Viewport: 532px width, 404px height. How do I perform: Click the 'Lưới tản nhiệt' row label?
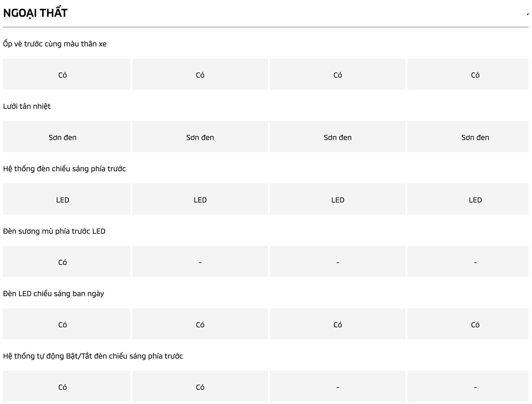coord(27,106)
